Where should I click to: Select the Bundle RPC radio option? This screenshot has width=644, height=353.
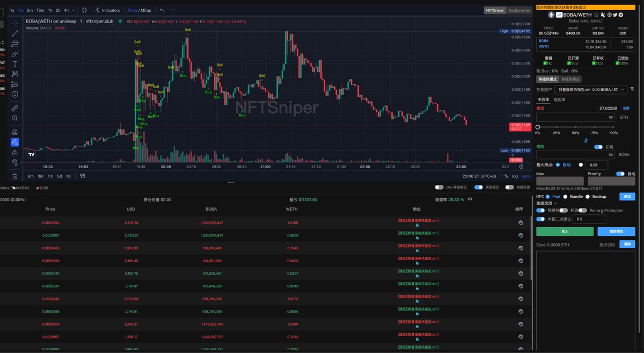565,197
